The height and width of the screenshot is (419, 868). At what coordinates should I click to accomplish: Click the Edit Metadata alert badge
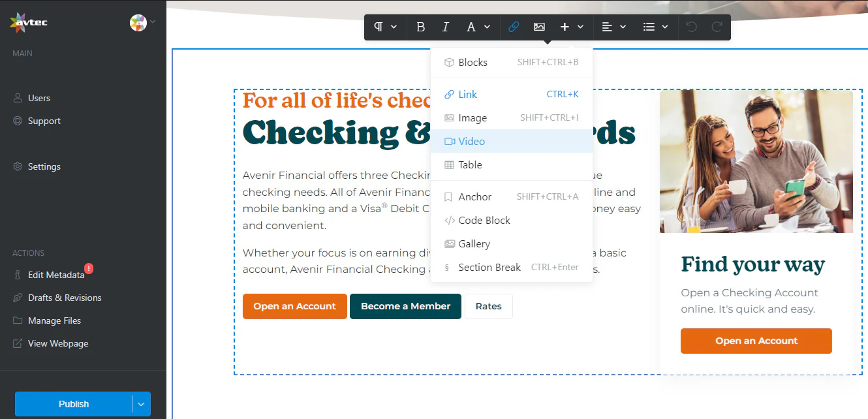(89, 268)
